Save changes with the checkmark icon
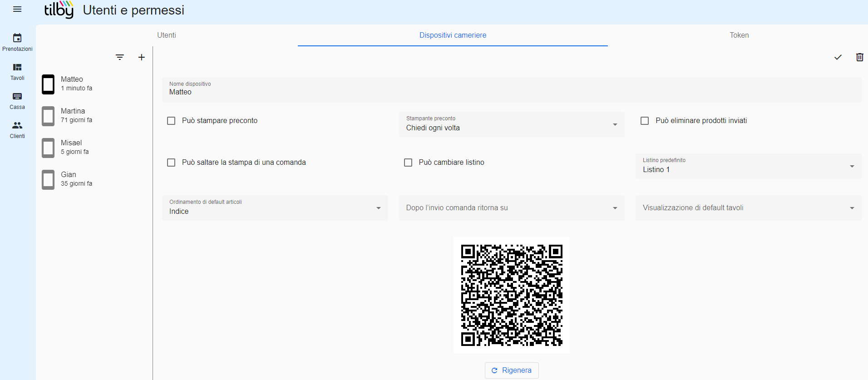 click(838, 57)
